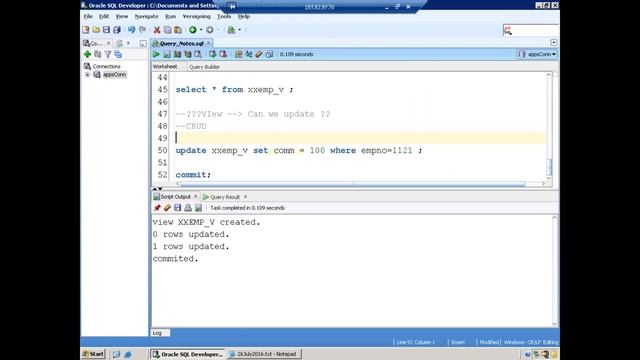This screenshot has height=360, width=640.
Task: Open the Tools menu
Action: (224, 16)
